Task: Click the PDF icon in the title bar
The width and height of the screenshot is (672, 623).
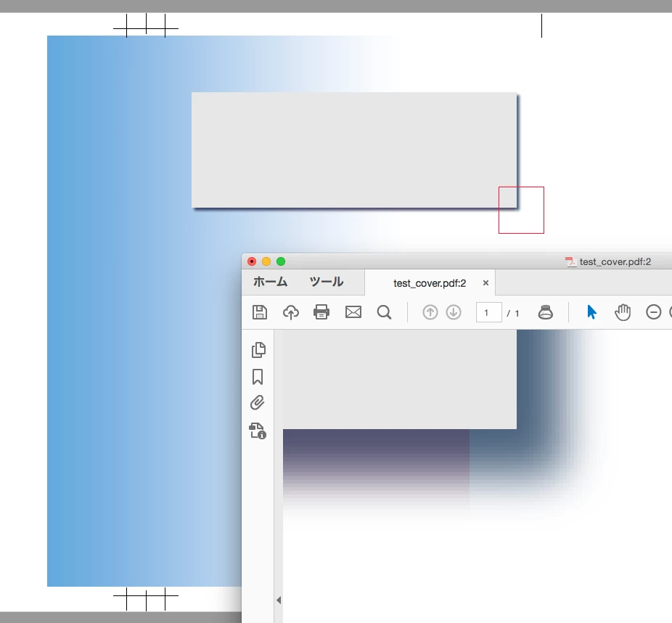Action: pos(570,261)
